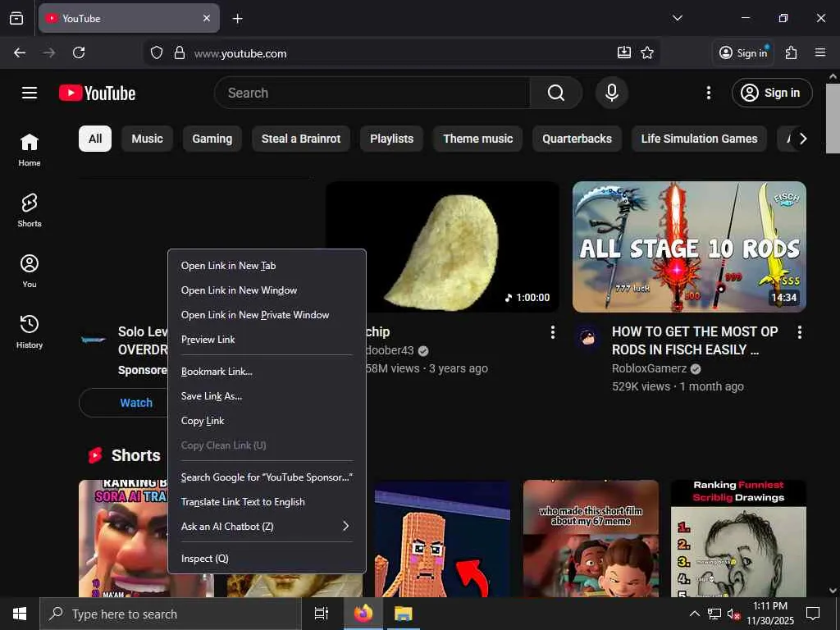Expand the list all tabs dropdown arrow

coord(678,18)
